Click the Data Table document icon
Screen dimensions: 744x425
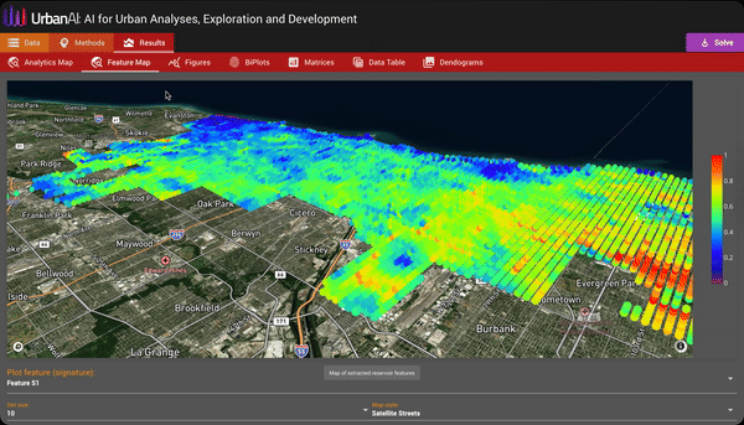[358, 62]
